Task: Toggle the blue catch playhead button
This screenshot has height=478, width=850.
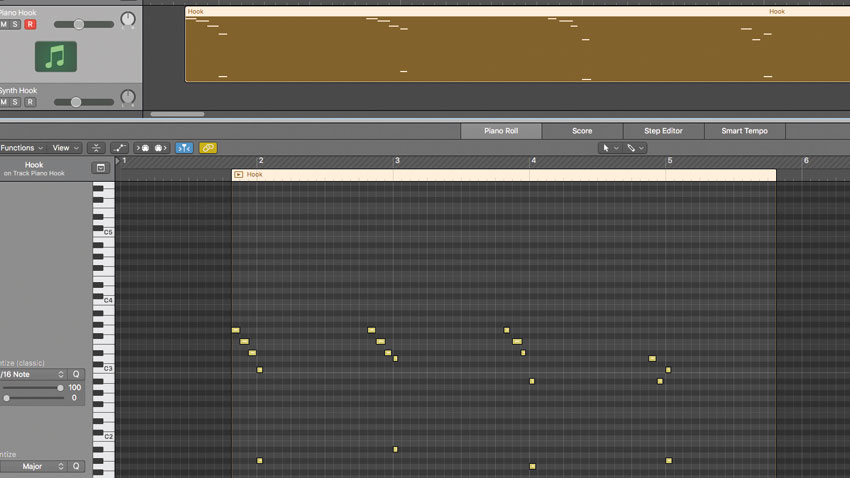Action: coord(184,148)
